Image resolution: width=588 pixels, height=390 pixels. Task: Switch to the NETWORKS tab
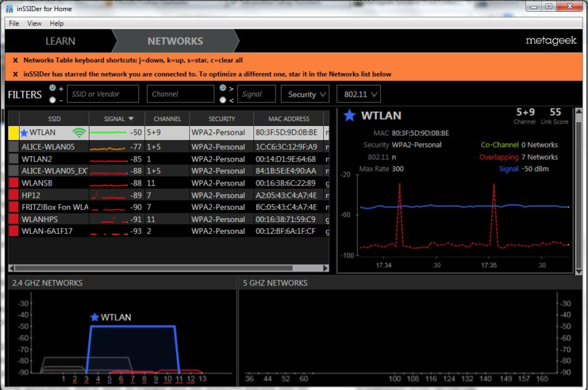coord(175,41)
